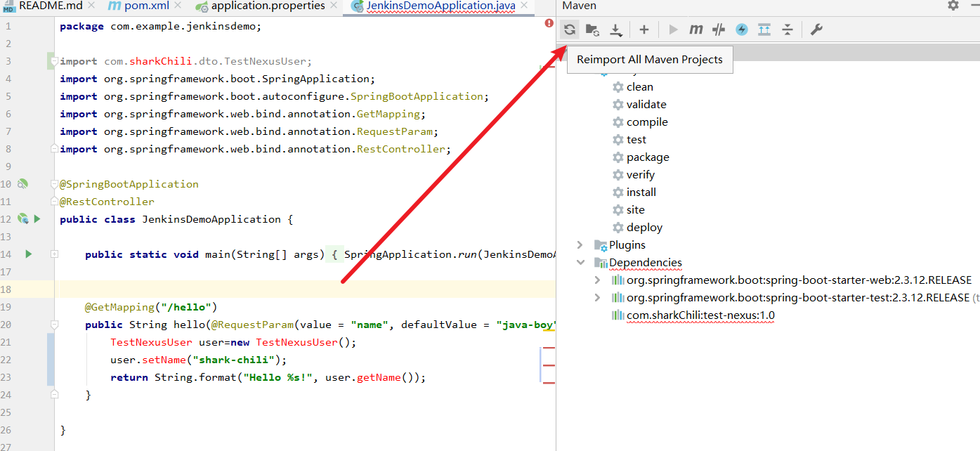The width and height of the screenshot is (980, 451).
Task: Click the Download Sources icon in Maven toolbar
Action: coord(615,30)
